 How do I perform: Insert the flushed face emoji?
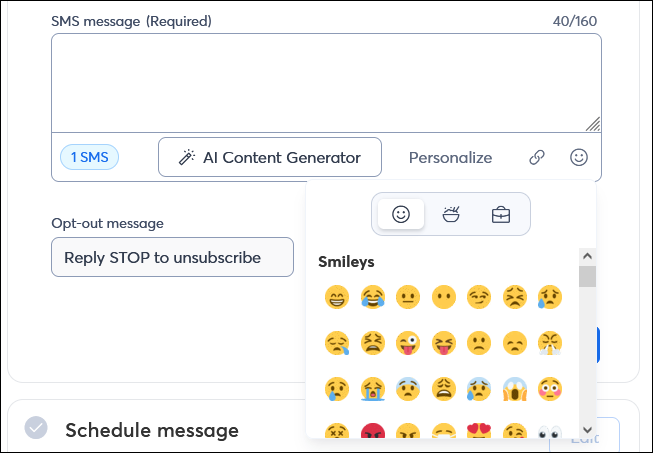pos(550,389)
